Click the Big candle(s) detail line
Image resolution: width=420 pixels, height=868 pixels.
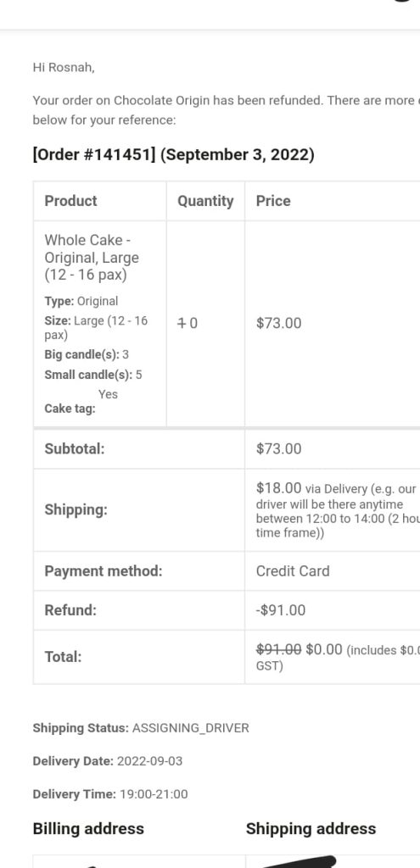tap(87, 354)
